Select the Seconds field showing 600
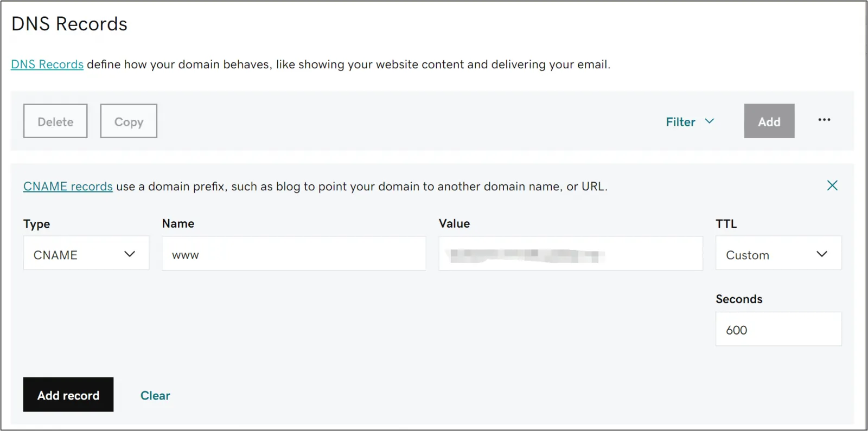 778,329
